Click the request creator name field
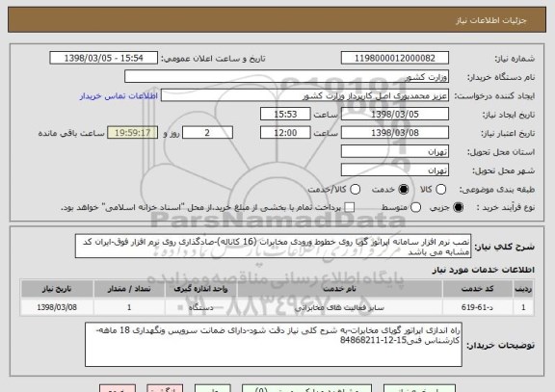This screenshot has width=555, height=392. (304, 95)
